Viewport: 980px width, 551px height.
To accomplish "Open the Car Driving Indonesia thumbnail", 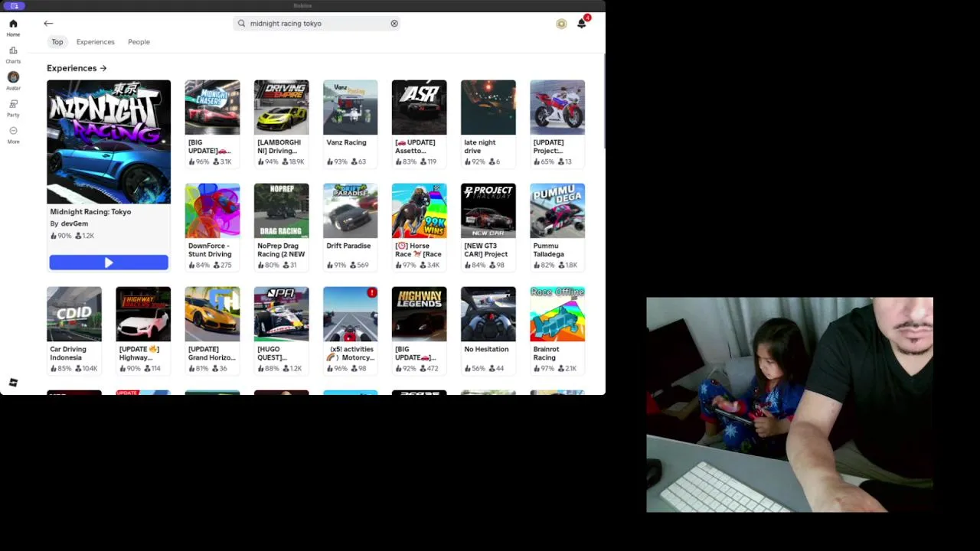I will pyautogui.click(x=74, y=314).
